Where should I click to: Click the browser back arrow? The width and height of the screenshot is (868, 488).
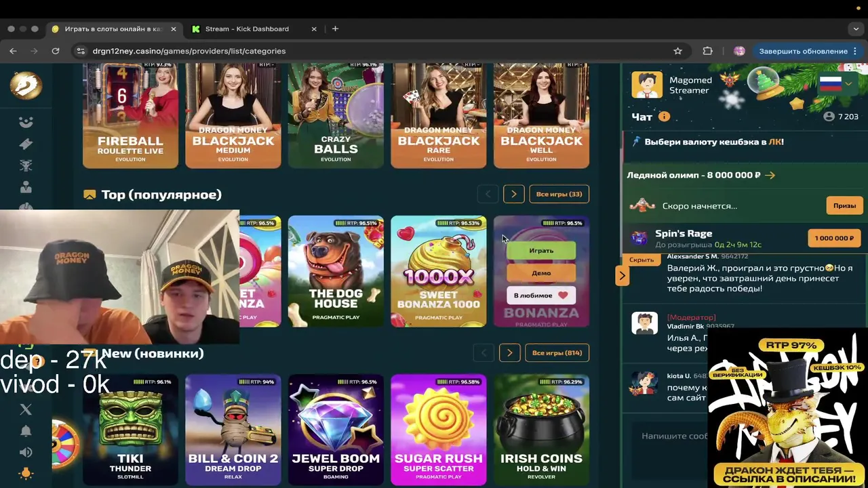click(13, 51)
